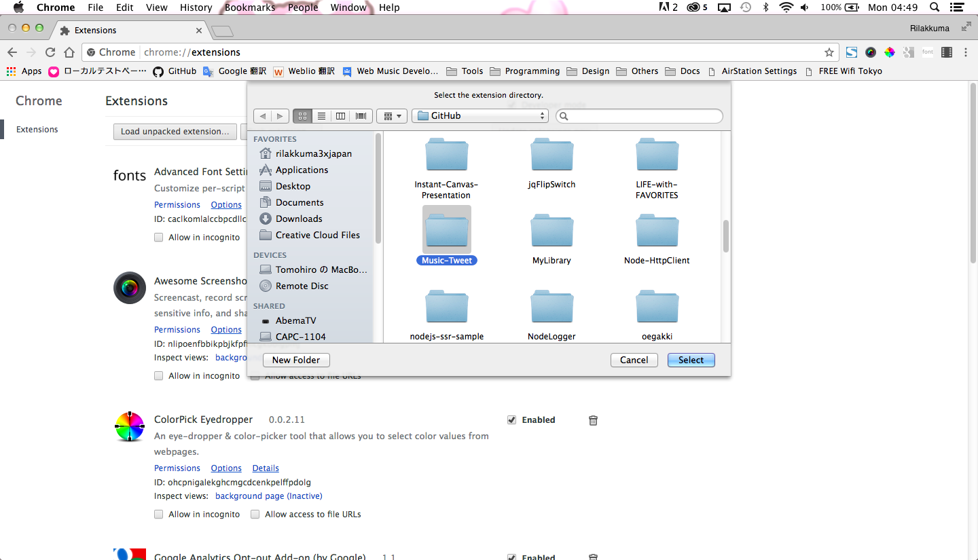Open the Wi-Fi status menu

786,7
